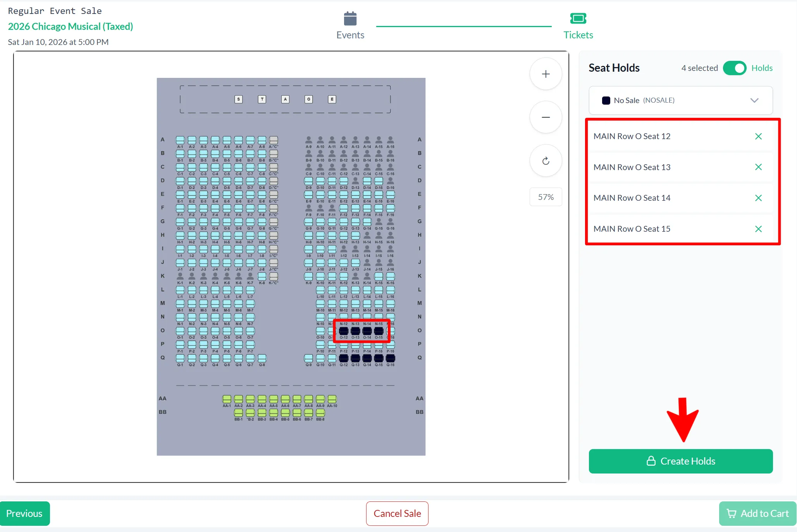Select seat D-9 on the map

[x=308, y=181]
